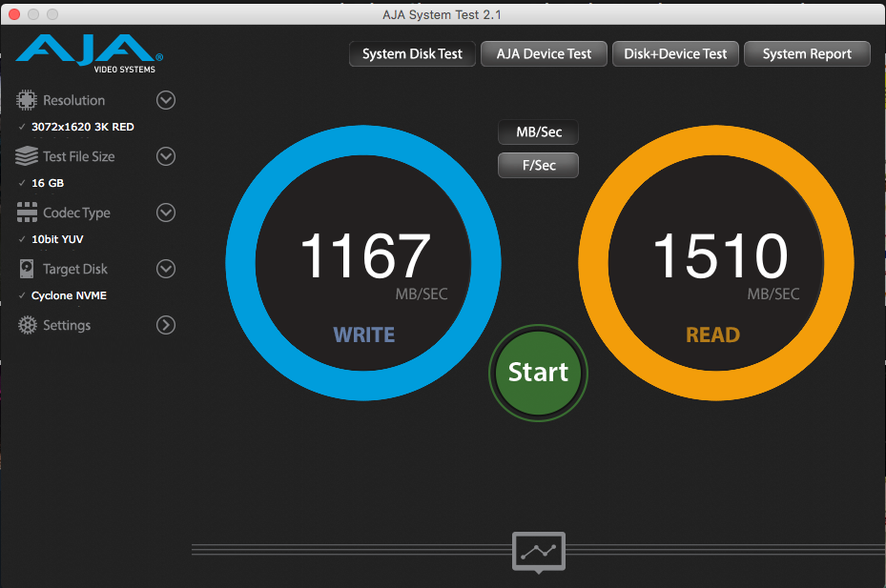Switch to Disk+Device Test tab
The image size is (886, 588).
tap(675, 53)
